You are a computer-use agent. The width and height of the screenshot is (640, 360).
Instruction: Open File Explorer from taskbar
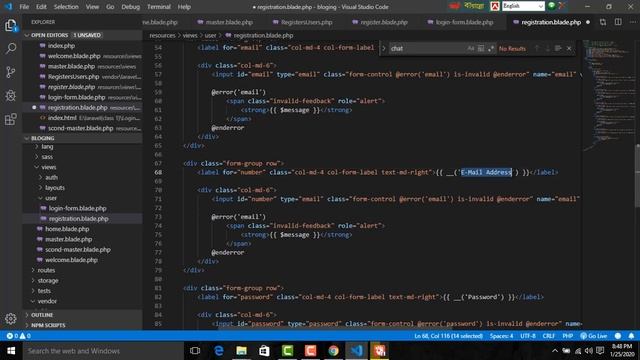coord(242,351)
